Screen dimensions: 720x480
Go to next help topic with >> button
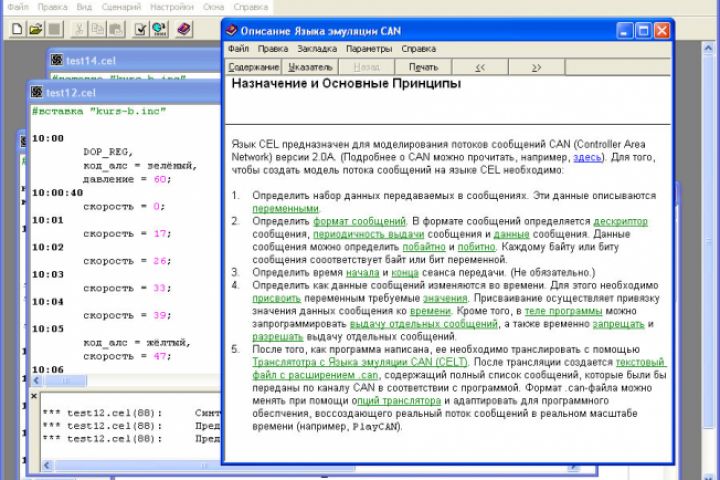[536, 67]
